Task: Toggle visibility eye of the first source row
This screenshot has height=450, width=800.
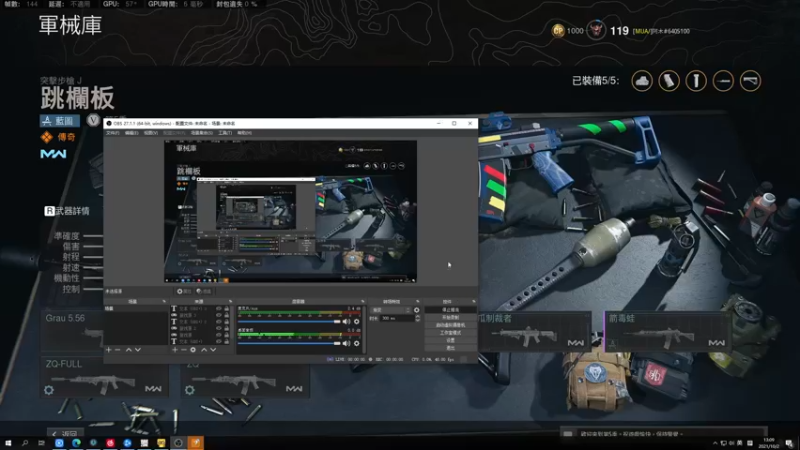Action: 219,309
